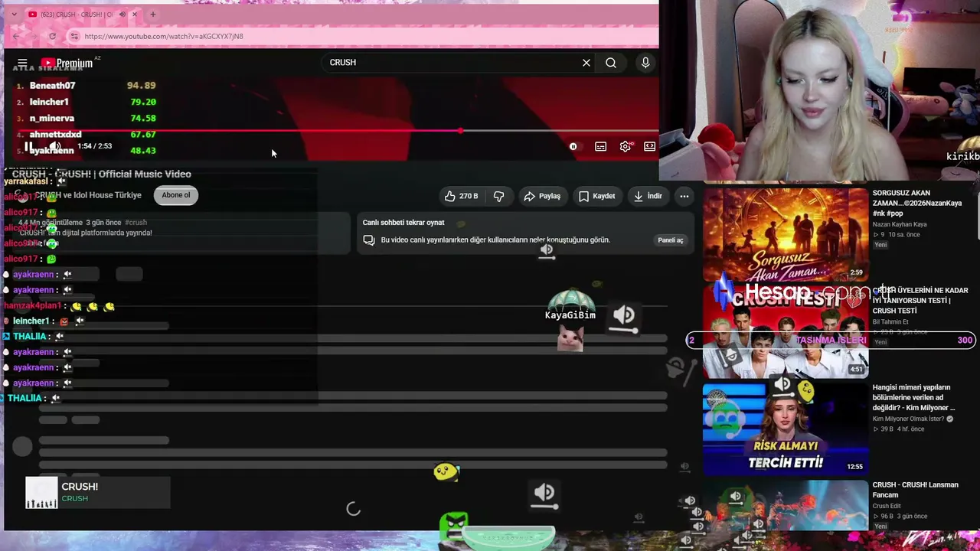Visit the Crush Edit channel
The width and height of the screenshot is (980, 551).
tap(887, 506)
